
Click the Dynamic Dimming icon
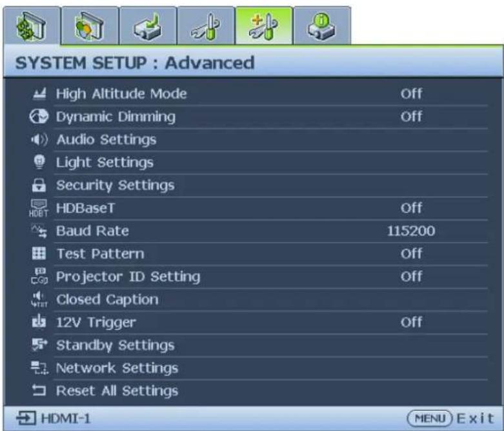[x=39, y=116]
